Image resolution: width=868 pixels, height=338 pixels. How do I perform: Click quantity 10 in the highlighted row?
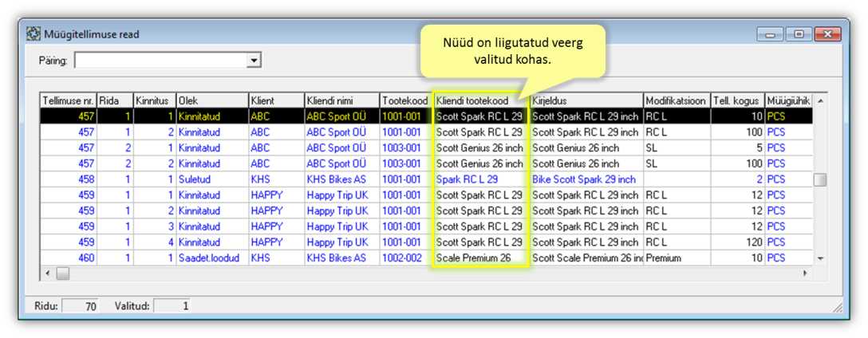[x=737, y=116]
